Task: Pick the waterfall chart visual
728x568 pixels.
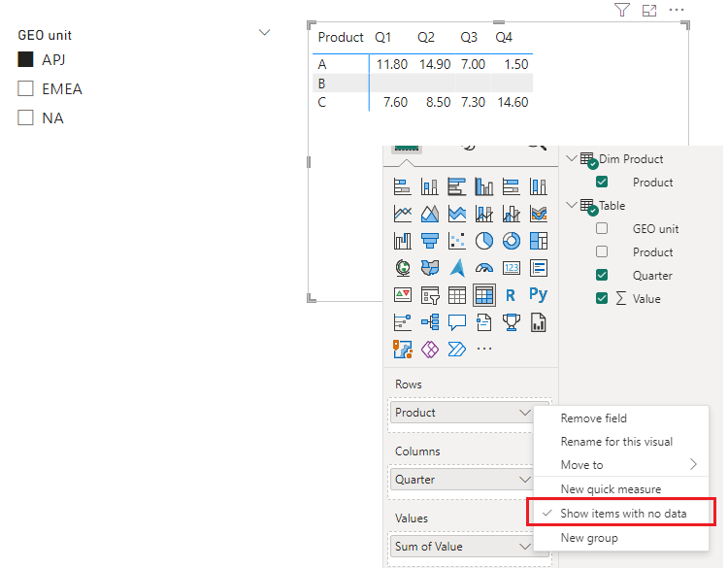Action: pos(403,241)
